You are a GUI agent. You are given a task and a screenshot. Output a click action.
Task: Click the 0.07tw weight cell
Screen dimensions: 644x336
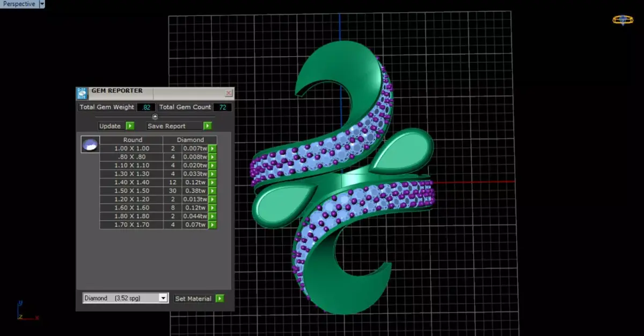(x=195, y=225)
